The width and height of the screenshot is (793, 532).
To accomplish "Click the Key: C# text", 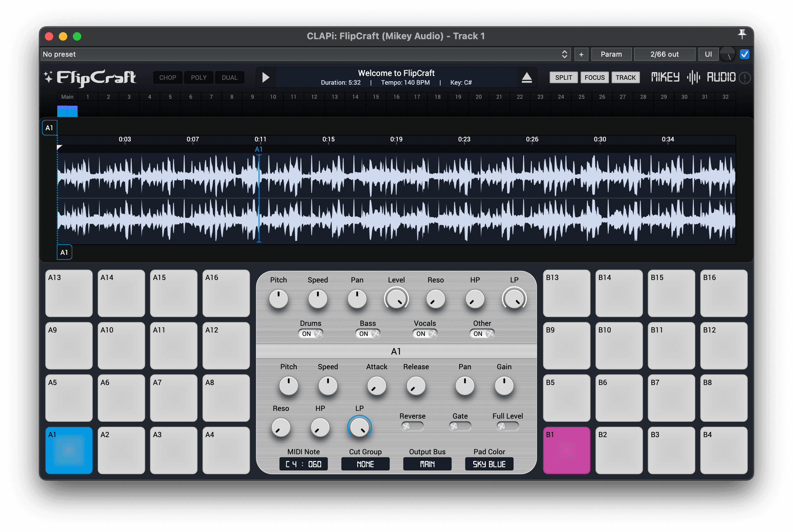I will coord(461,83).
